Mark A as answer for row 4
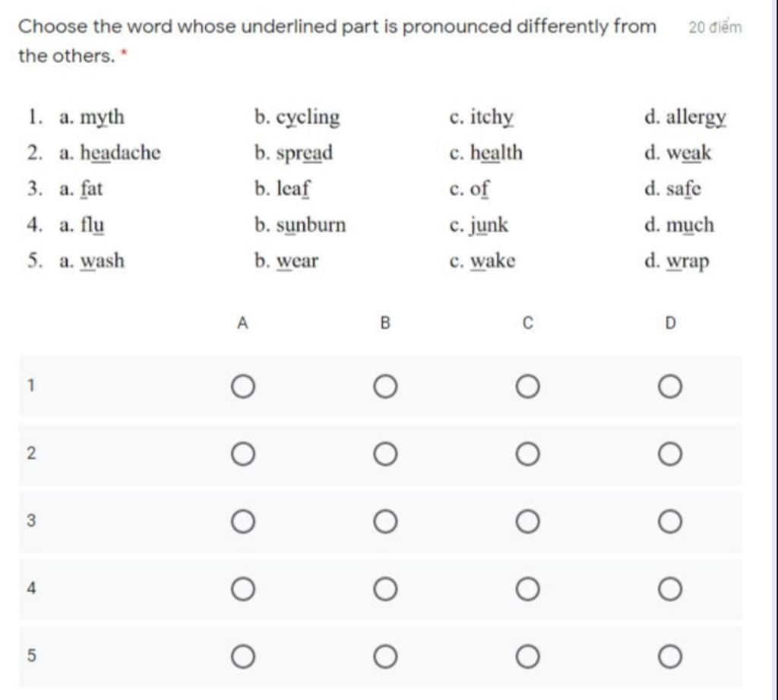 click(243, 589)
